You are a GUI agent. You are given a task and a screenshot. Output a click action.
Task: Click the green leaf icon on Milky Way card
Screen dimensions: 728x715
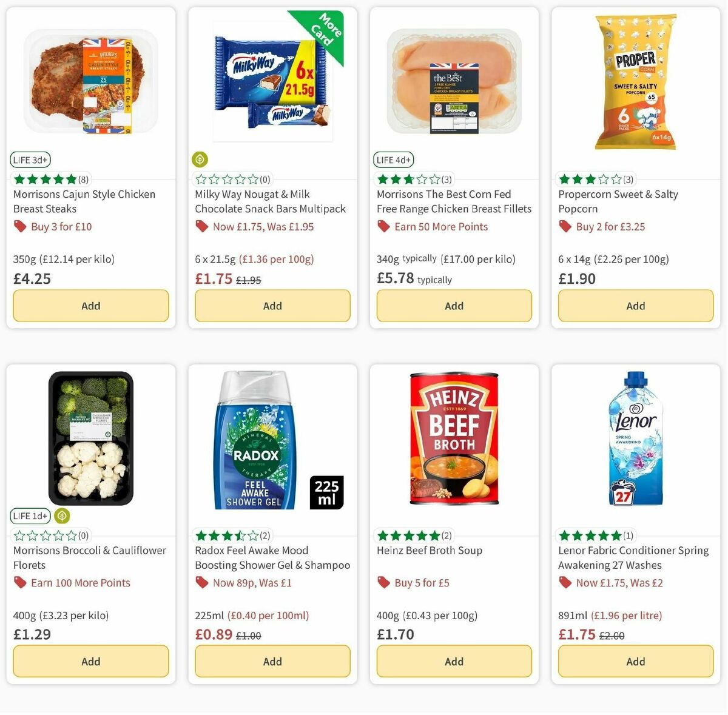click(x=200, y=159)
